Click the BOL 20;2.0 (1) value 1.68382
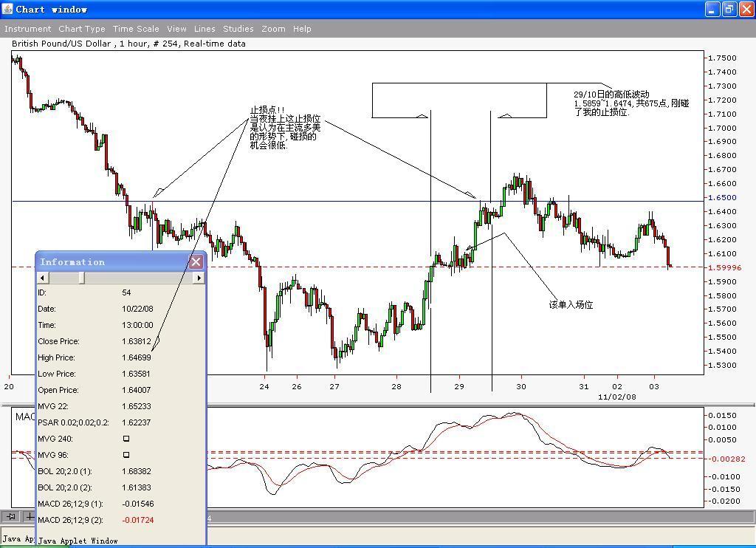 137,471
